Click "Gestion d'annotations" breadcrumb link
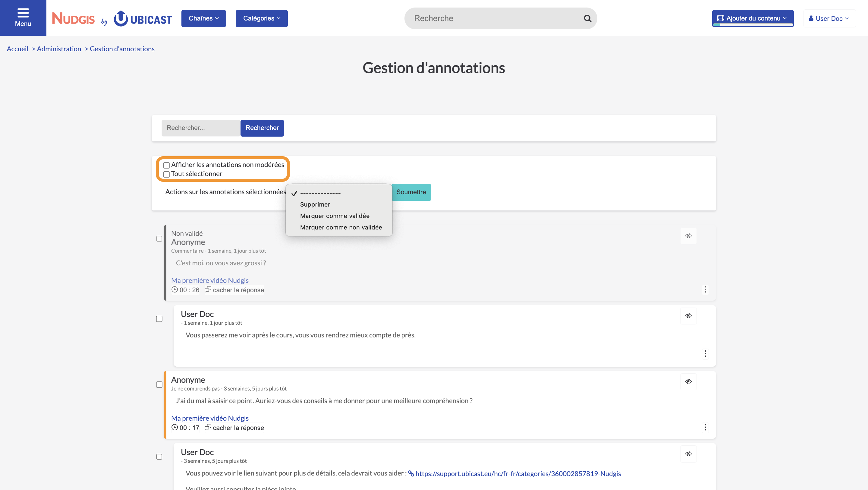The height and width of the screenshot is (490, 868). [122, 49]
